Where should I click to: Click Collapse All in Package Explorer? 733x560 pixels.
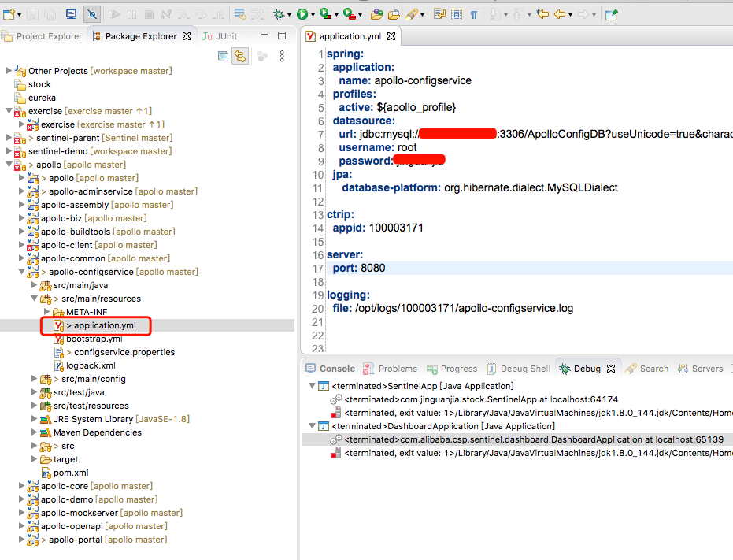tap(223, 57)
